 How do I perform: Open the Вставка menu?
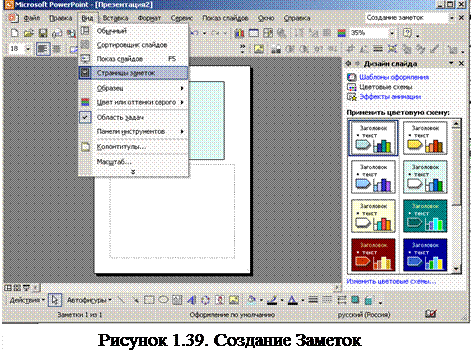pyautogui.click(x=115, y=18)
